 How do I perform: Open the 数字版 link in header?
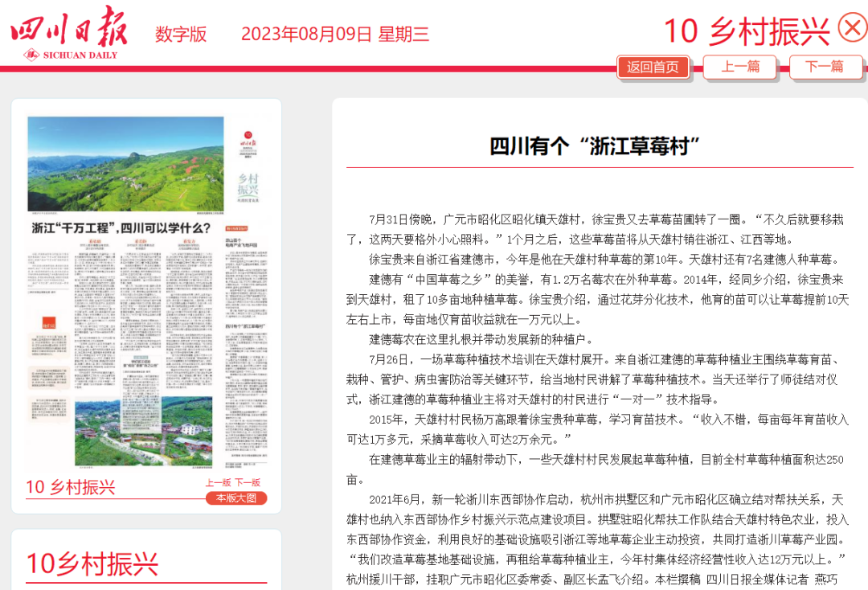tap(181, 35)
